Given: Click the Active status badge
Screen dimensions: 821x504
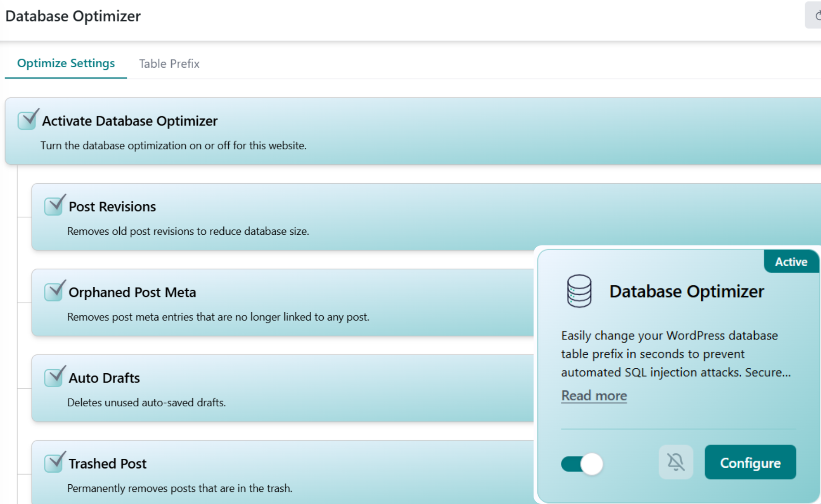Looking at the screenshot, I should (791, 262).
